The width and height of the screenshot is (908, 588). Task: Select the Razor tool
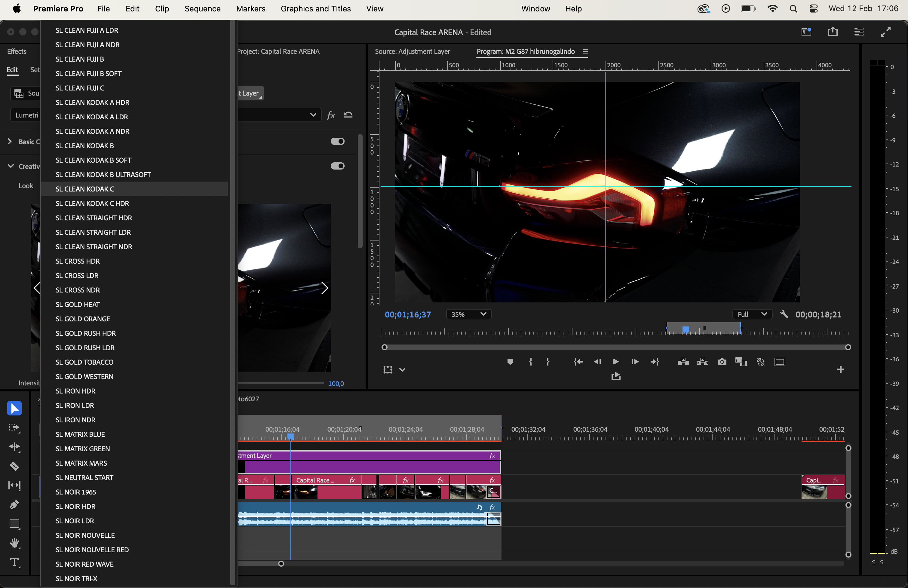pos(14,466)
